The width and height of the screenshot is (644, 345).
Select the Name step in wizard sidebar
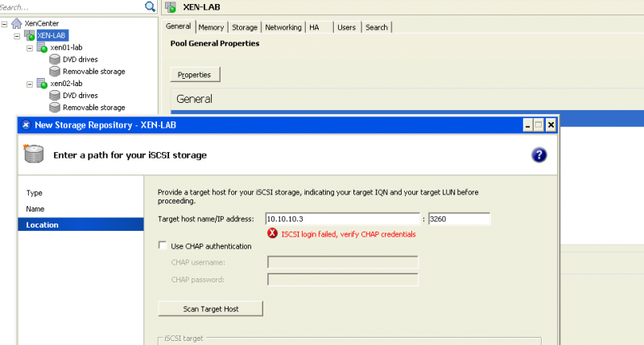point(35,209)
